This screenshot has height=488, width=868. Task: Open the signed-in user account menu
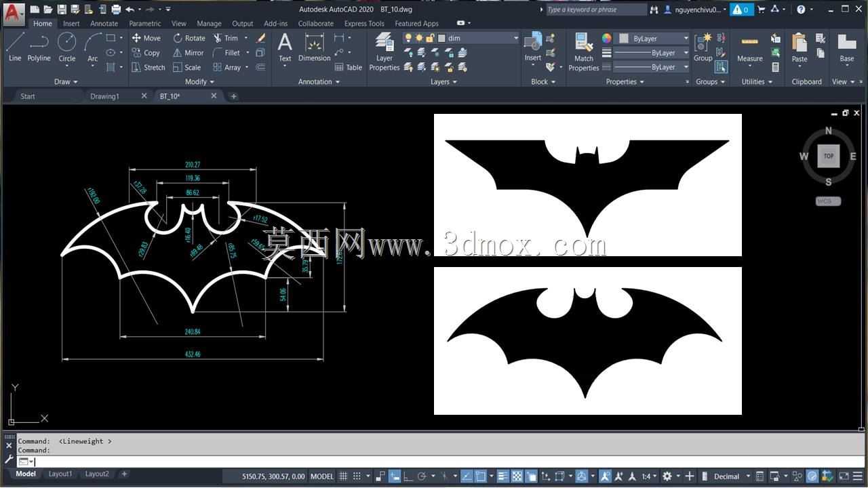click(x=695, y=9)
